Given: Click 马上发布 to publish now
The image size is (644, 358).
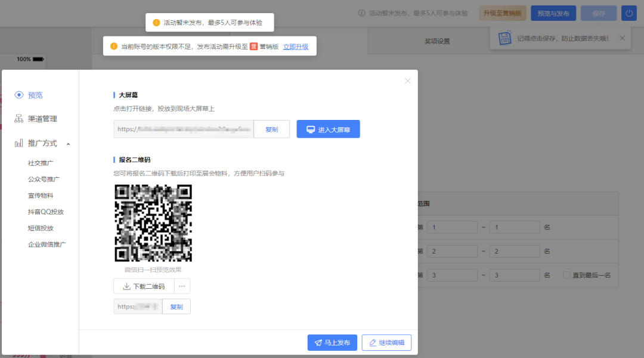Looking at the screenshot, I should pos(332,342).
